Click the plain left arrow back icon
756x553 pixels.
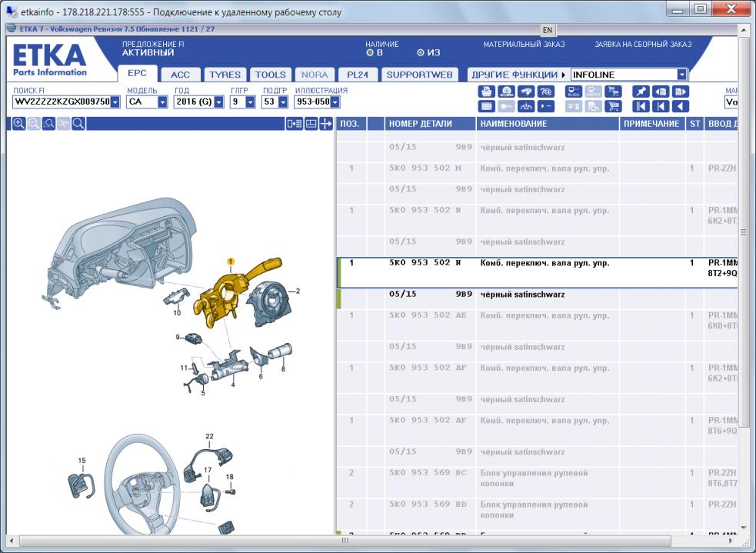(x=681, y=106)
